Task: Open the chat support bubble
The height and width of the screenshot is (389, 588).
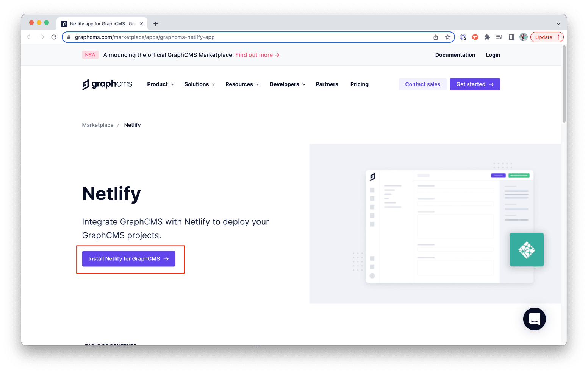Action: click(534, 319)
